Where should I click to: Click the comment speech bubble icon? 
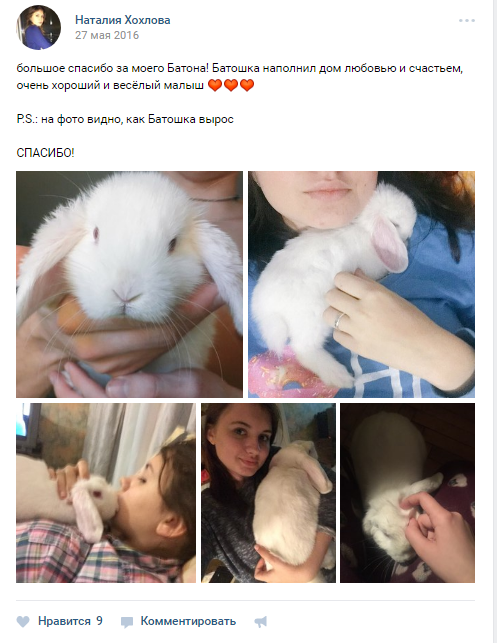(127, 622)
